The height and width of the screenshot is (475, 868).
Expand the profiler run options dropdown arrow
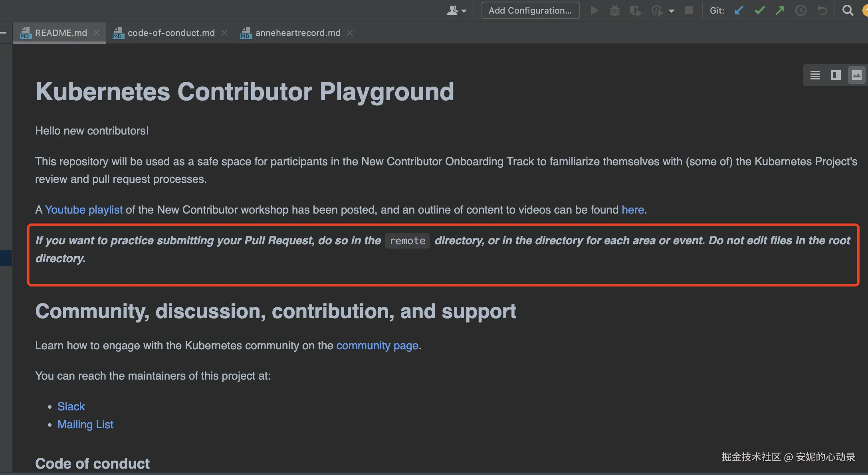(672, 11)
